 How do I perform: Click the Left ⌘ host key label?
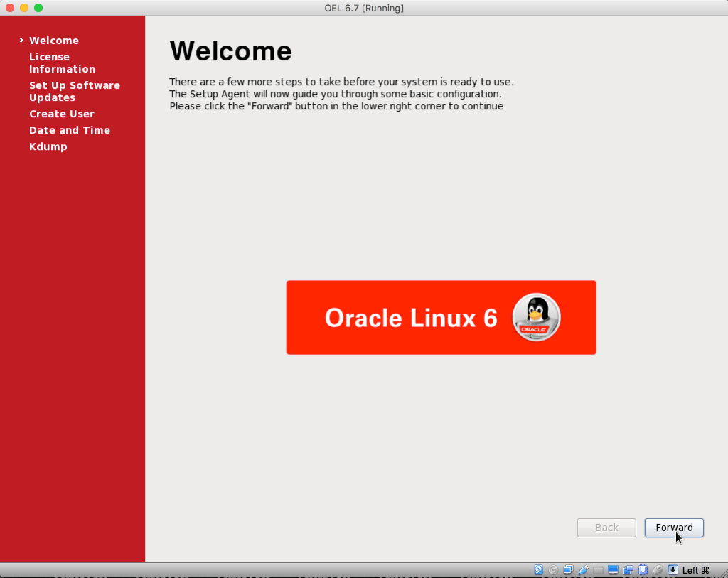tap(695, 570)
